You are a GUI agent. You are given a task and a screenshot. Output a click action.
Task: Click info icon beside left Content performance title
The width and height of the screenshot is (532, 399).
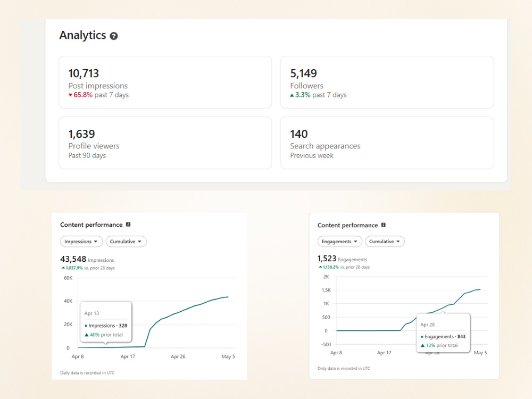(128, 225)
